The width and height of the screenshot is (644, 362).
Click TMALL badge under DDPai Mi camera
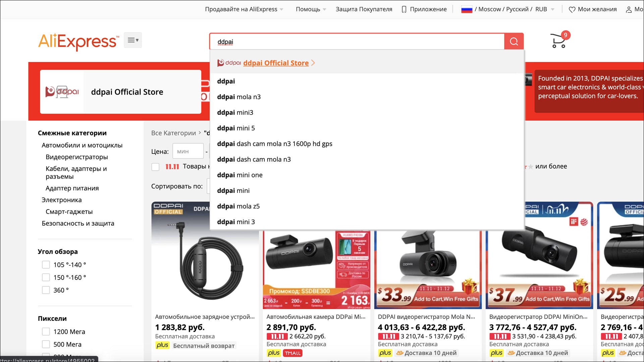click(x=293, y=353)
